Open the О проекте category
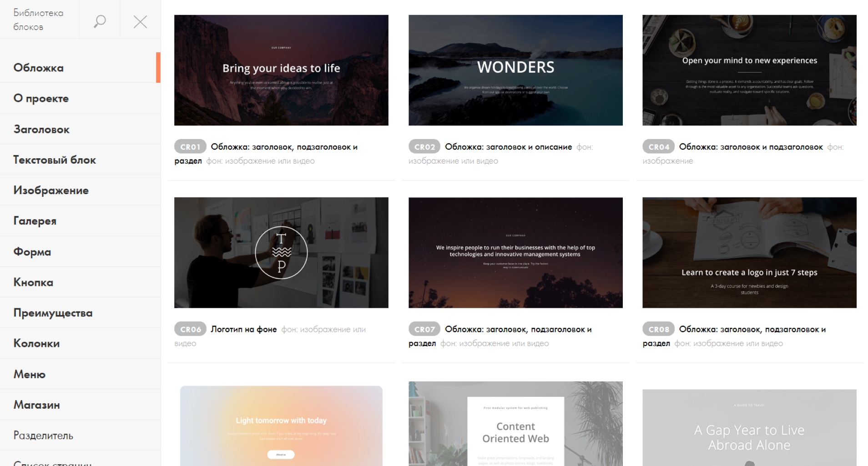The height and width of the screenshot is (466, 868). 41,98
